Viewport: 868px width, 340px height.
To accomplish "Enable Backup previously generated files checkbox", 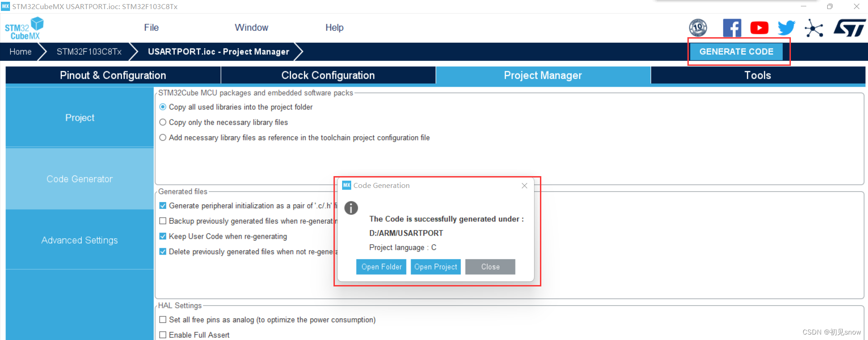I will (x=163, y=221).
